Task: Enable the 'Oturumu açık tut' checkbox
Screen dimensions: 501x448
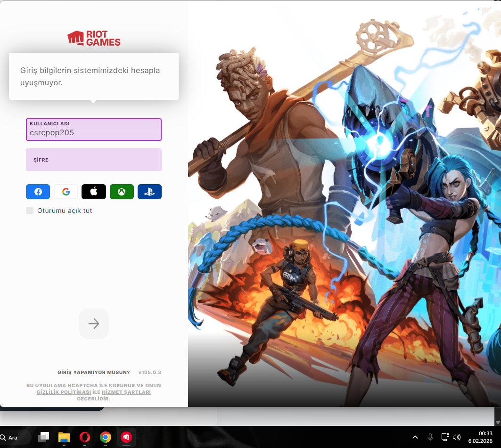Action: pos(30,211)
